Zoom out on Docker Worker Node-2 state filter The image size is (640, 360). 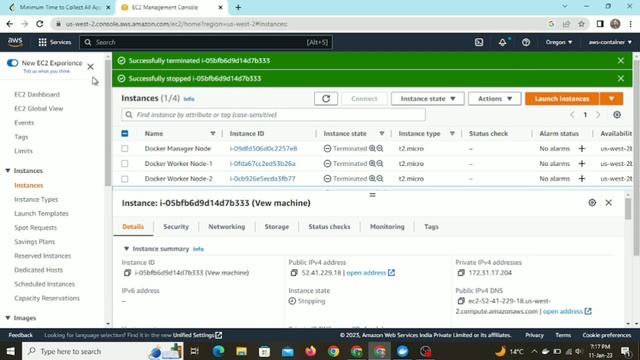(x=380, y=179)
